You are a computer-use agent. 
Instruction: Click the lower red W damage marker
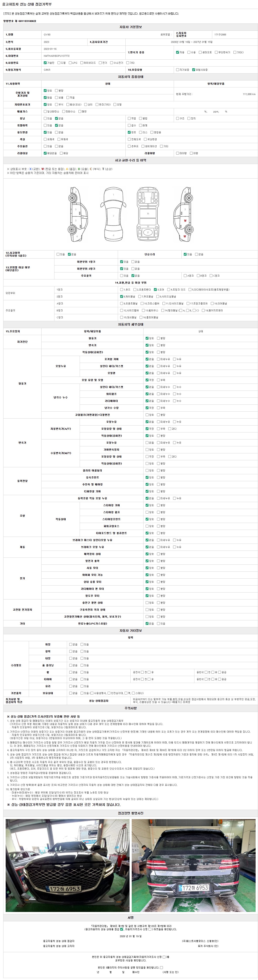(185, 236)
